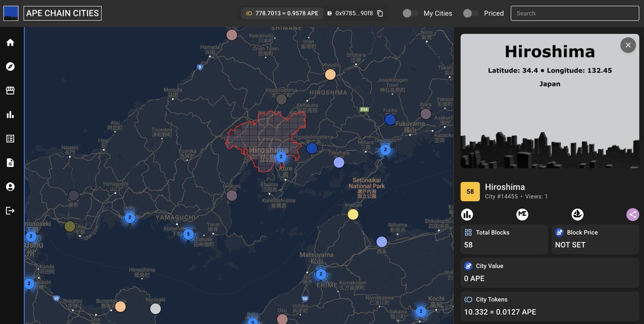644x324 pixels.
Task: Select the dark blue marker near Higashihiroshima
Action: click(312, 148)
